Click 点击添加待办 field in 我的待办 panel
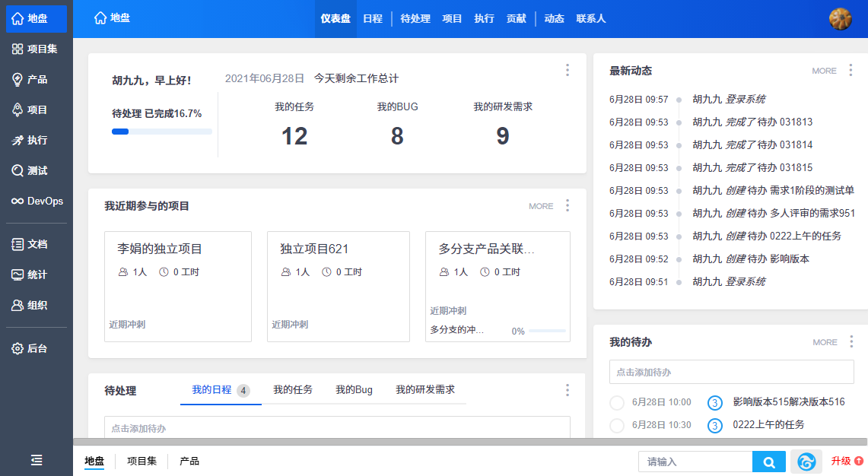 tap(731, 372)
